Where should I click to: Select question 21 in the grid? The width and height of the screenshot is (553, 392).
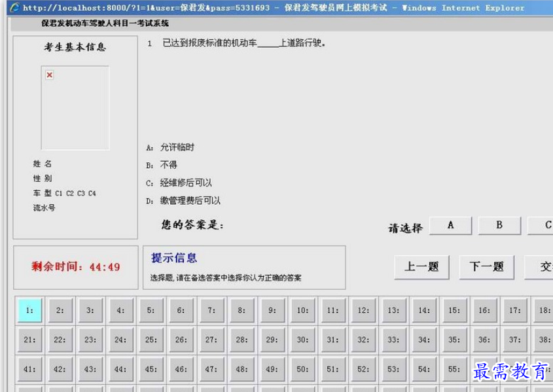click(x=29, y=340)
